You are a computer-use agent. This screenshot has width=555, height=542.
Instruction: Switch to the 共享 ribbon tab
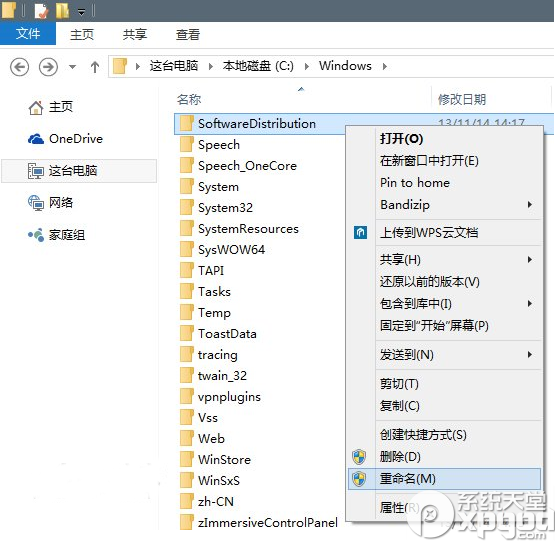135,34
